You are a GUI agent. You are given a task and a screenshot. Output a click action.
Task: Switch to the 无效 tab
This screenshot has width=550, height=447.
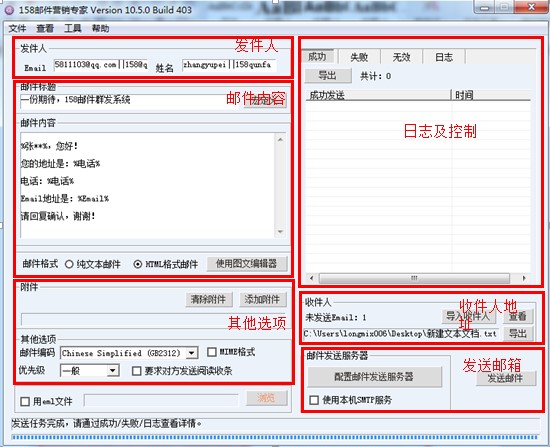(402, 57)
